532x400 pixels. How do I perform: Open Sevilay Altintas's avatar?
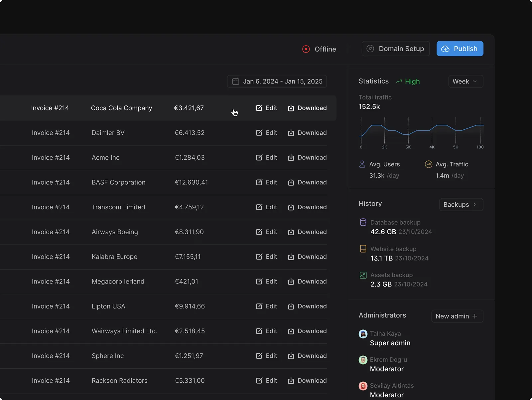[x=363, y=386]
